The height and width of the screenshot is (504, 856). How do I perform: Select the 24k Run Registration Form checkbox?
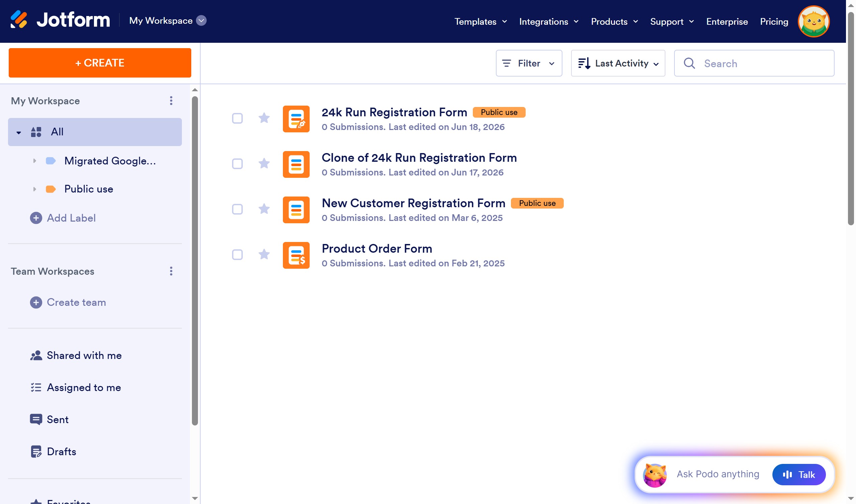pyautogui.click(x=237, y=119)
